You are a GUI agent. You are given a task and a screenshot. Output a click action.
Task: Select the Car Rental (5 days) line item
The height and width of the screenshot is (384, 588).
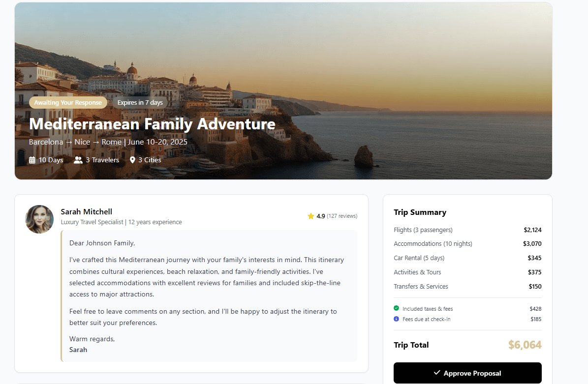(419, 258)
